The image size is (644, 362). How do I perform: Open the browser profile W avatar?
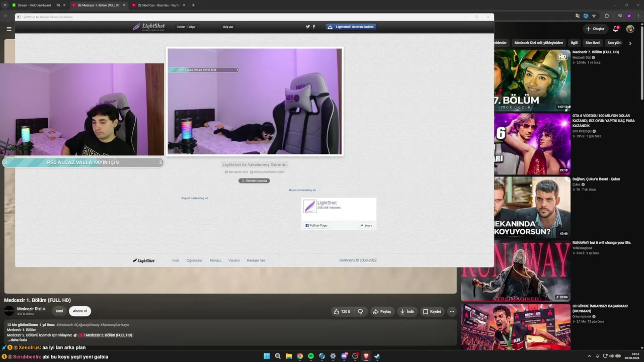coord(629,16)
